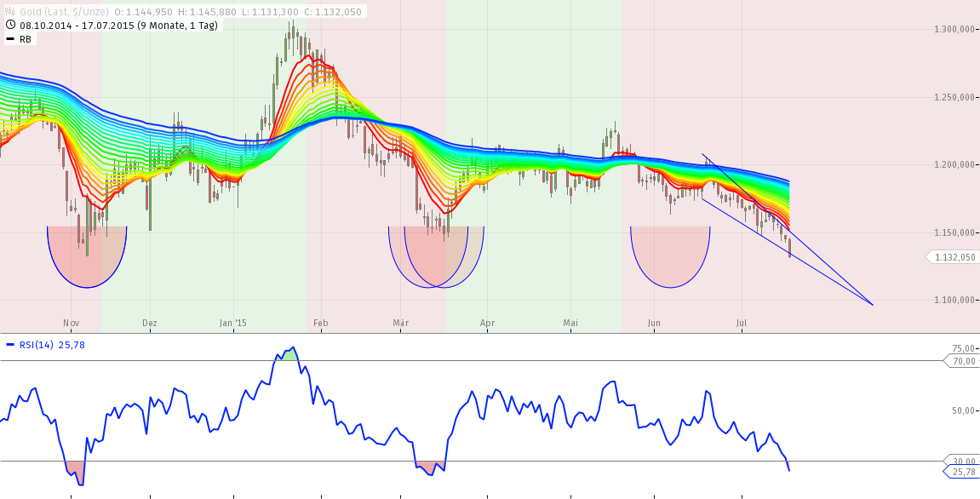Click the RB indicator line symbol
Viewport: 980px width, 499px height.
click(9, 37)
